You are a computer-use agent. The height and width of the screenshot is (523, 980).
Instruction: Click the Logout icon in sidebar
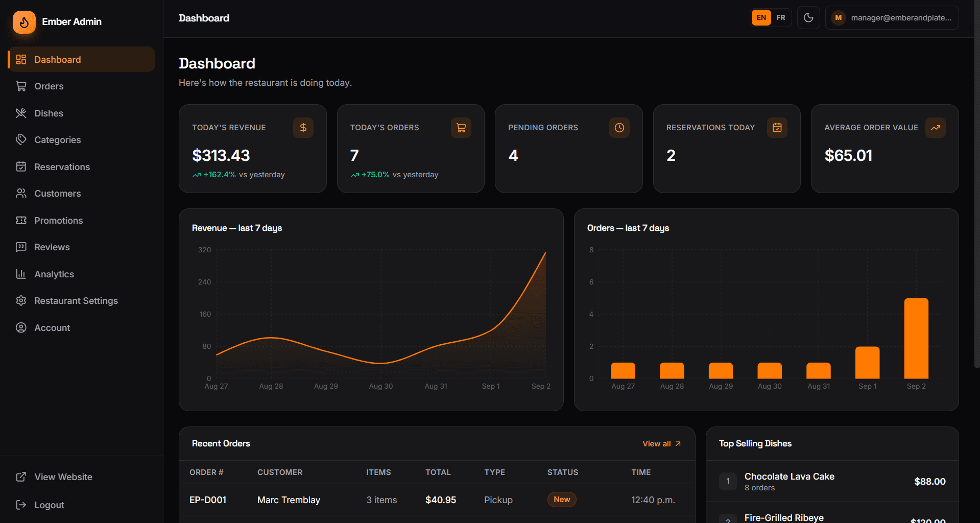pyautogui.click(x=21, y=505)
